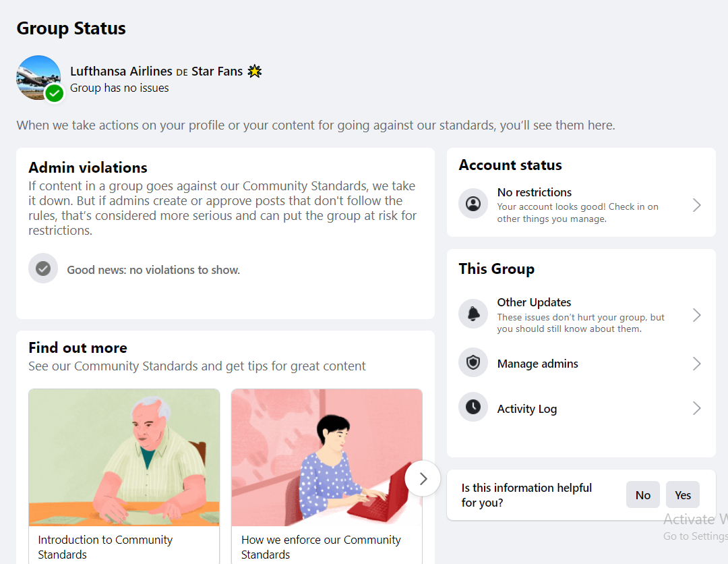
Task: Show next card in Find out more carousel
Action: tap(423, 478)
